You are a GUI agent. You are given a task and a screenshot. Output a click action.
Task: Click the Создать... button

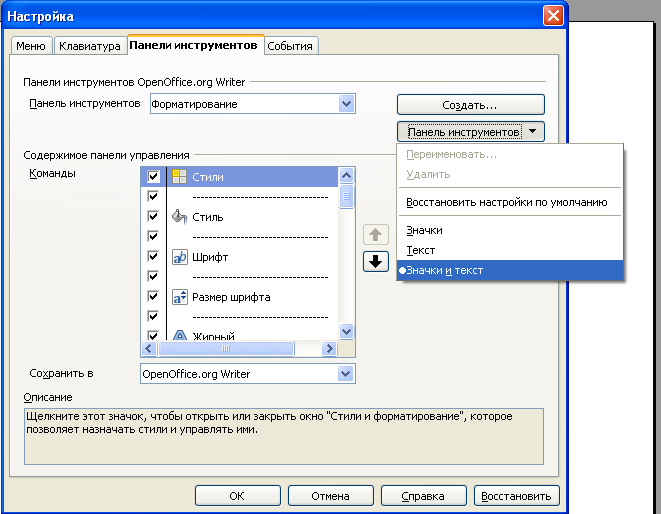[x=470, y=105]
